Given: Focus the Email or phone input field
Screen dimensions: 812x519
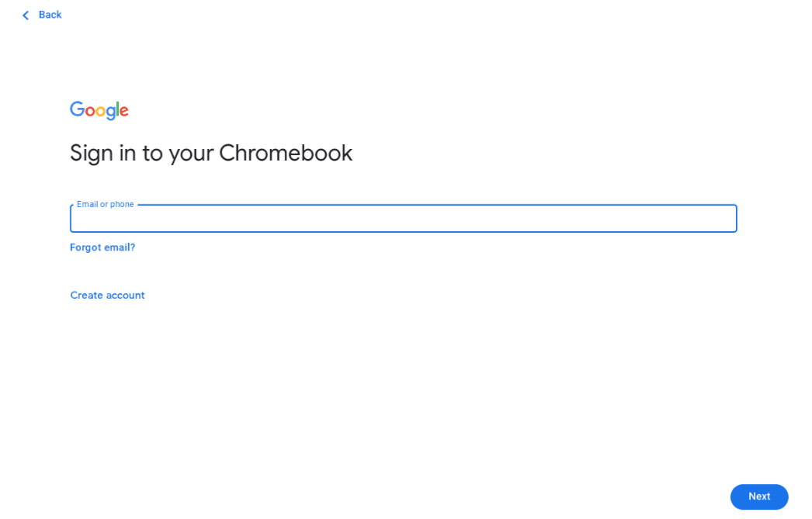Looking at the screenshot, I should pyautogui.click(x=404, y=218).
